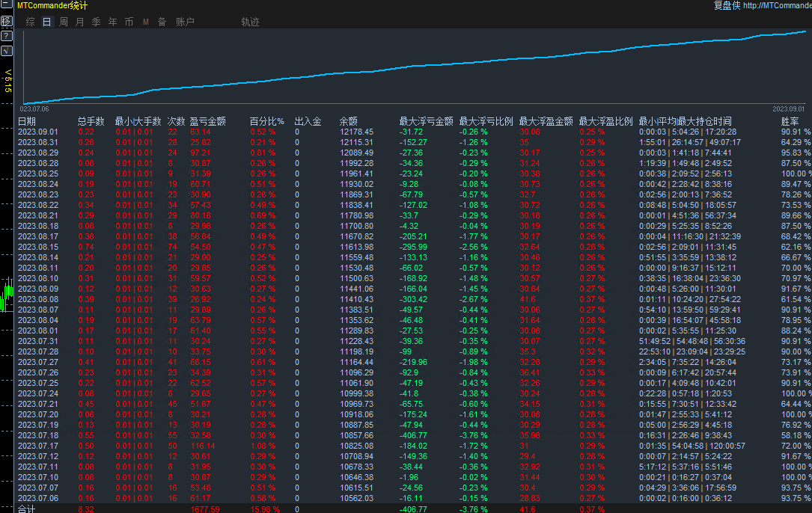Click the 2023.07.06 date cell
This screenshot has width=812, height=513.
point(38,498)
